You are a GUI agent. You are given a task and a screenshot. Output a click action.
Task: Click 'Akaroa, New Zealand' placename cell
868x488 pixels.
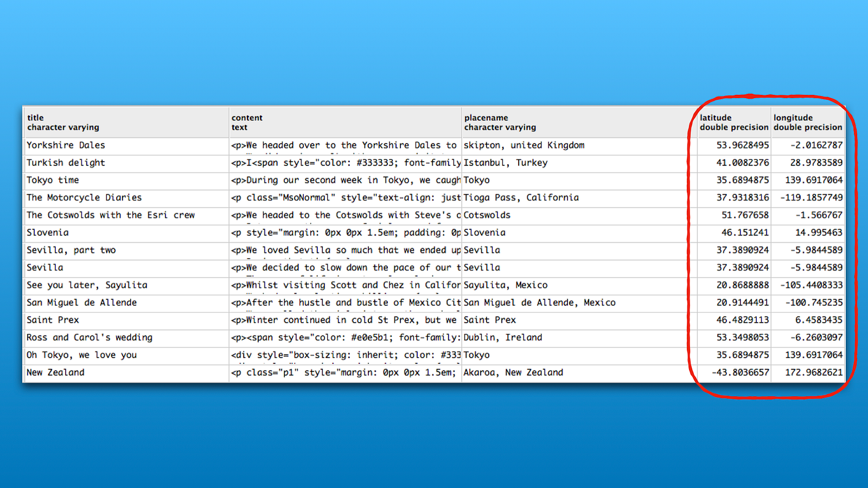point(579,373)
